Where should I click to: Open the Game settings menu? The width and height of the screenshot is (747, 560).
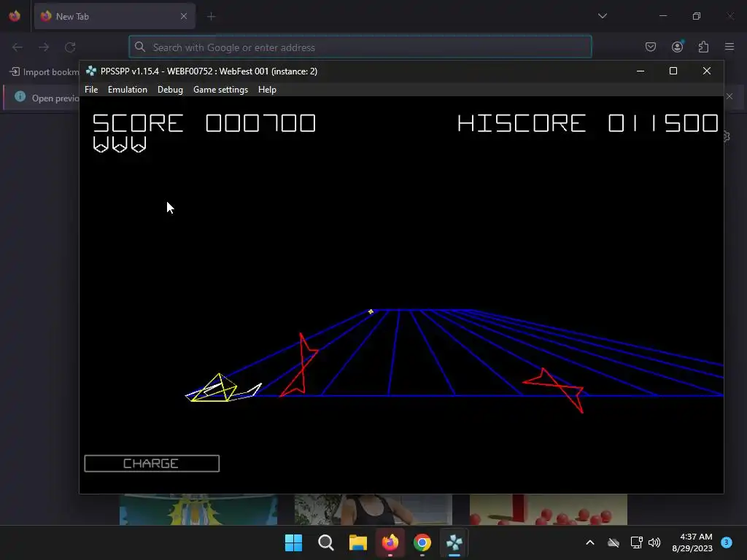[x=220, y=90]
